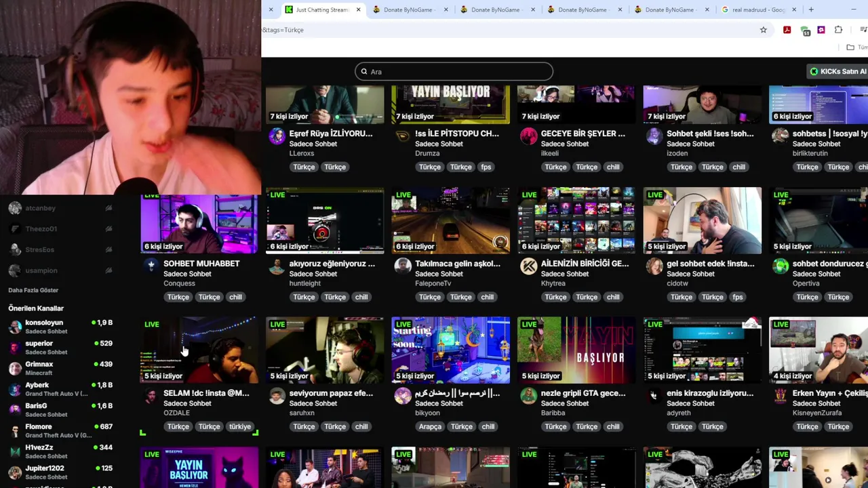Open Opertiva channel avatar
This screenshot has height=488, width=868.
coord(781,266)
